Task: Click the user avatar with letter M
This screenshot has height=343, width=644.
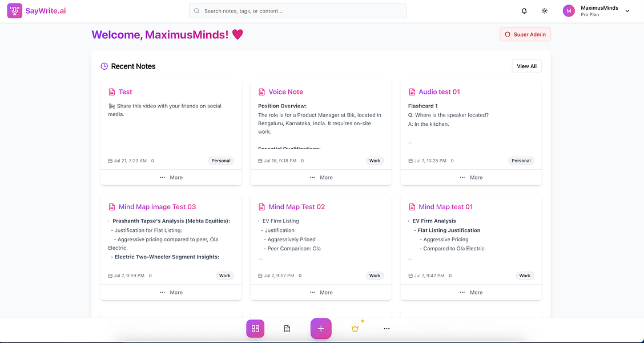Action: (x=568, y=10)
